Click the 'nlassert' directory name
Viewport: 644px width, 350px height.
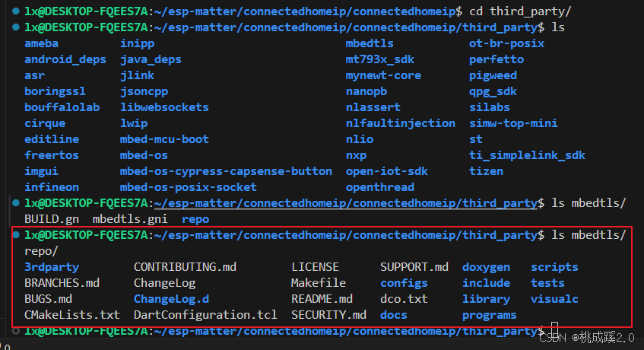(373, 107)
